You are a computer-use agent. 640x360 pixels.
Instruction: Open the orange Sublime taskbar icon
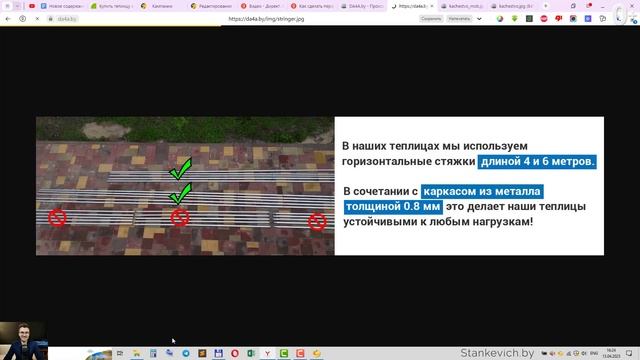[202, 353]
